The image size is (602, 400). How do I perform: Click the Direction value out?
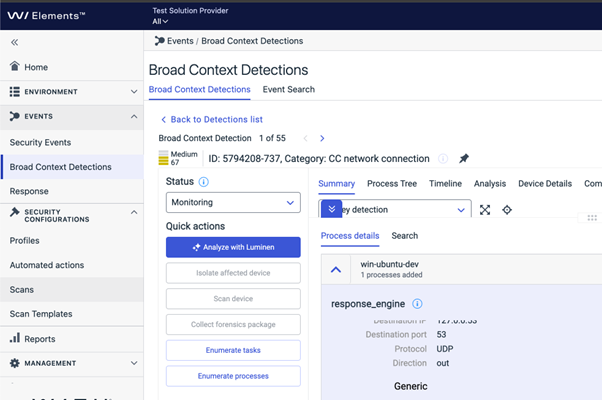(x=443, y=363)
